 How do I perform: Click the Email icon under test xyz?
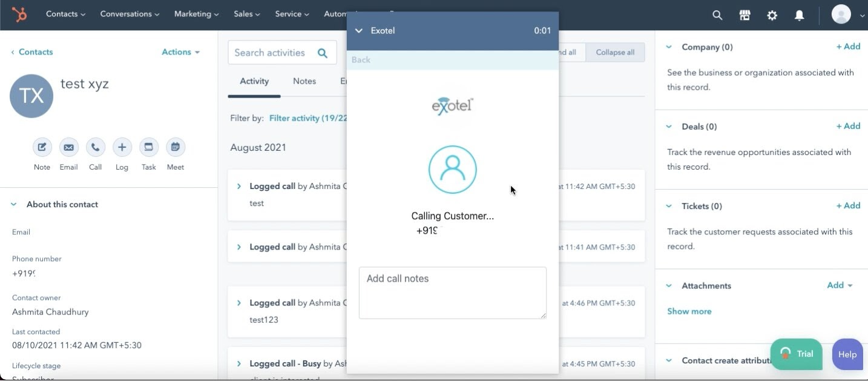[x=68, y=147]
